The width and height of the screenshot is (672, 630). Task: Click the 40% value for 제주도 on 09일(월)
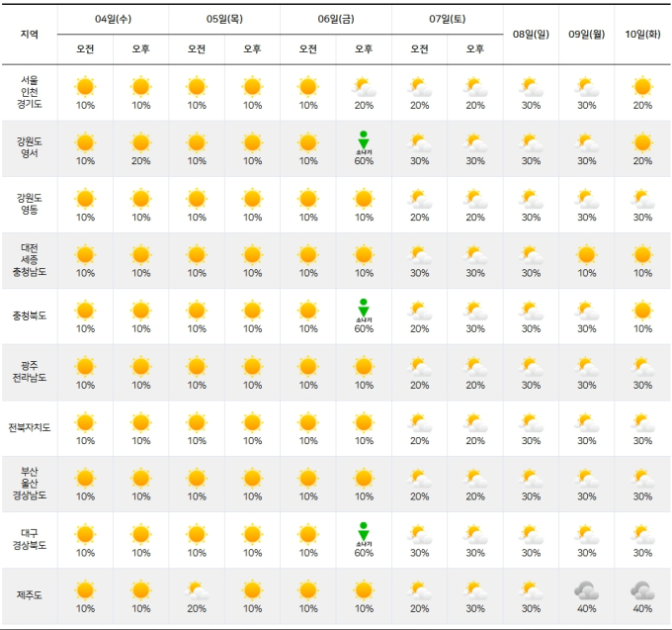(586, 608)
